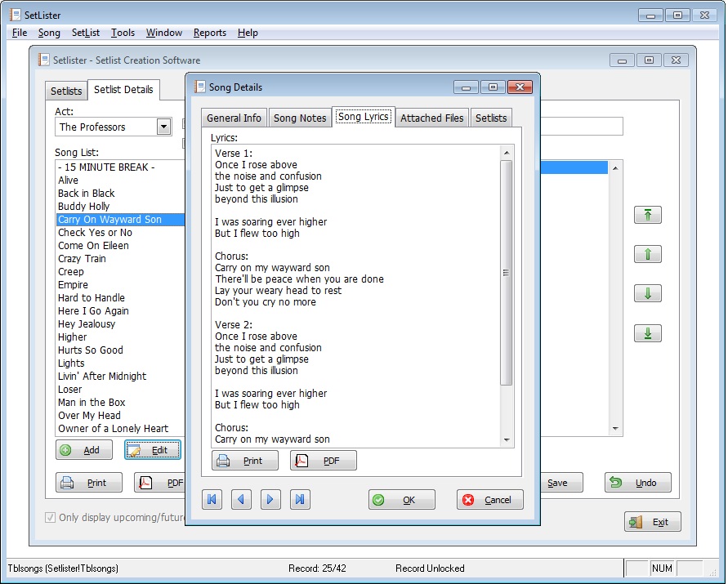Go to previous song record
Screen dimensions: 728x584
pyautogui.click(x=241, y=500)
